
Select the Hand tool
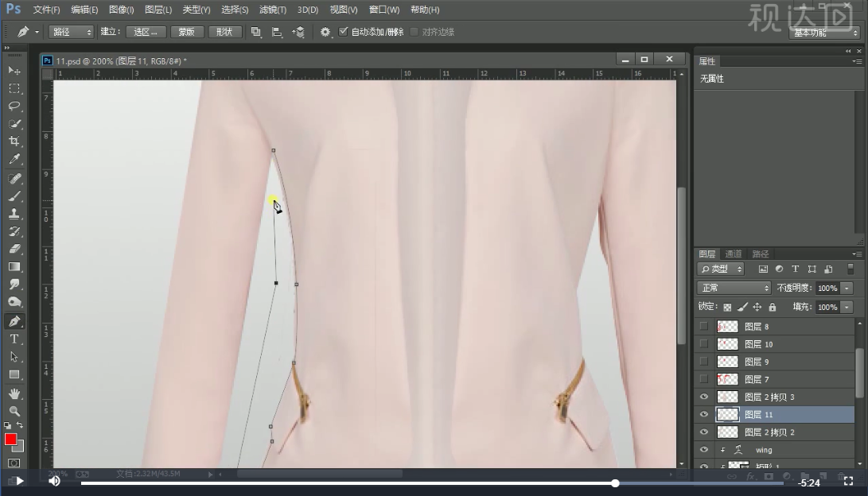point(14,393)
